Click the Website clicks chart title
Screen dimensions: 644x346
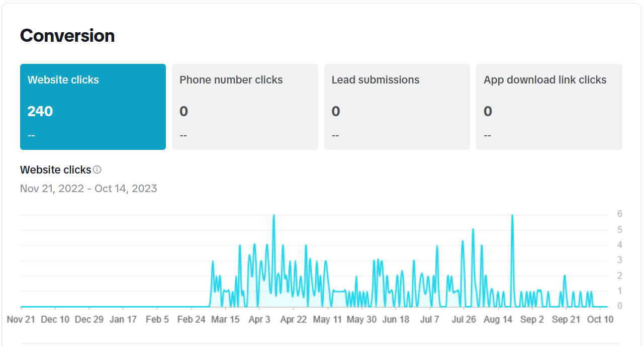point(55,169)
